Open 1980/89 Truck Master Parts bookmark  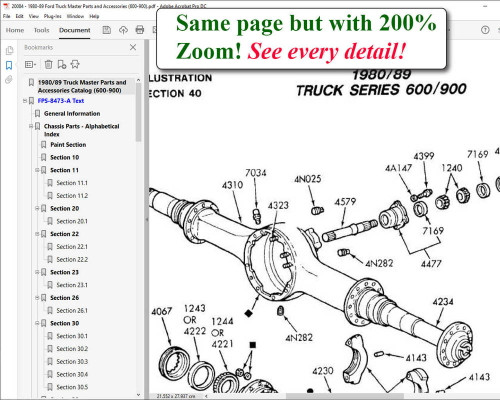point(82,86)
